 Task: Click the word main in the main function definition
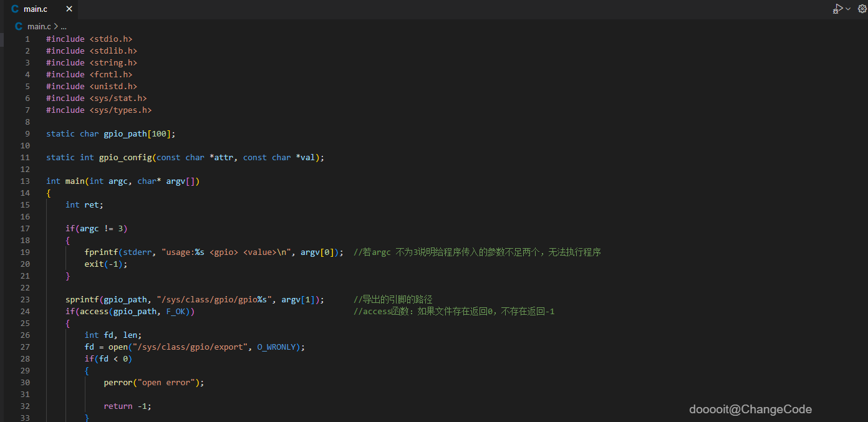click(75, 181)
